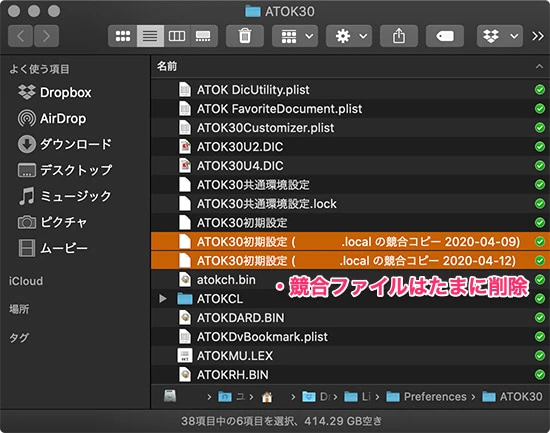The image size is (550, 433).
Task: Select the plain ATOK30初期設定 file
Action: click(x=350, y=222)
